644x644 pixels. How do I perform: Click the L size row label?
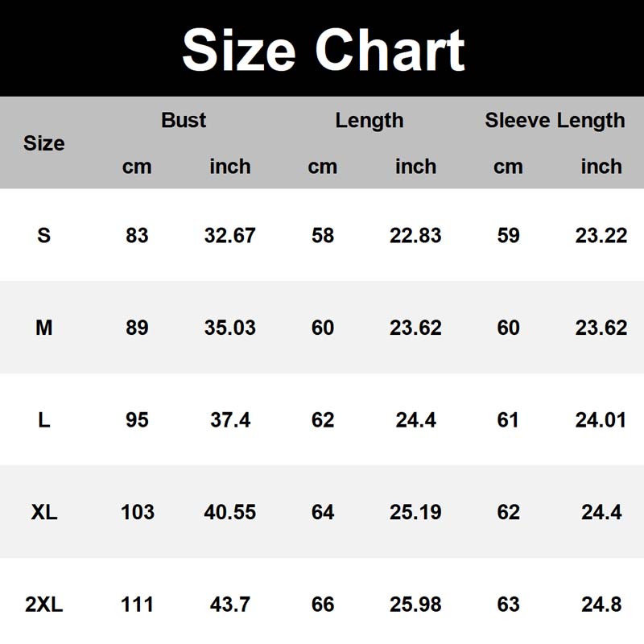(x=43, y=420)
